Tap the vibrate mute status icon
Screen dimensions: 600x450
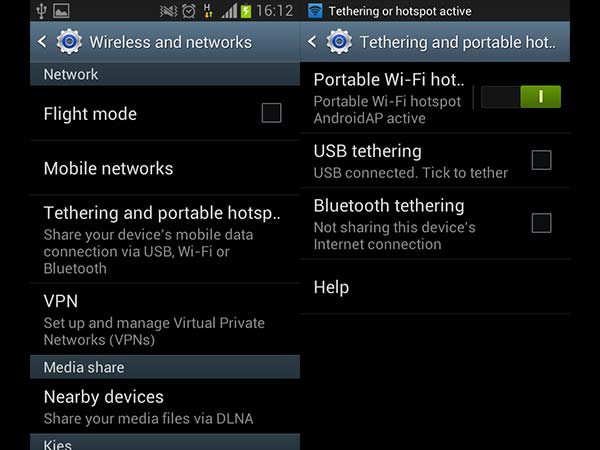pyautogui.click(x=168, y=11)
